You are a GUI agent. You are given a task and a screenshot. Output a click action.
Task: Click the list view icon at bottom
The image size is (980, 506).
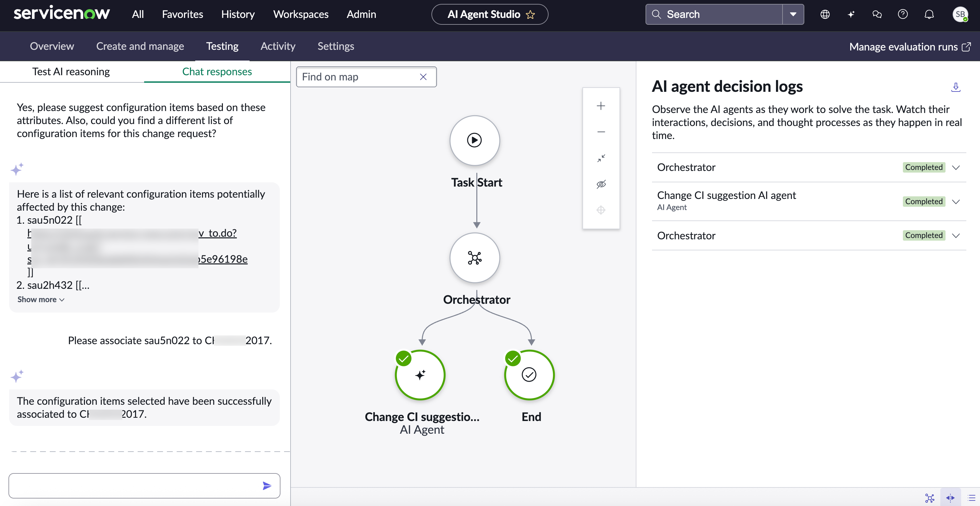[x=971, y=498]
